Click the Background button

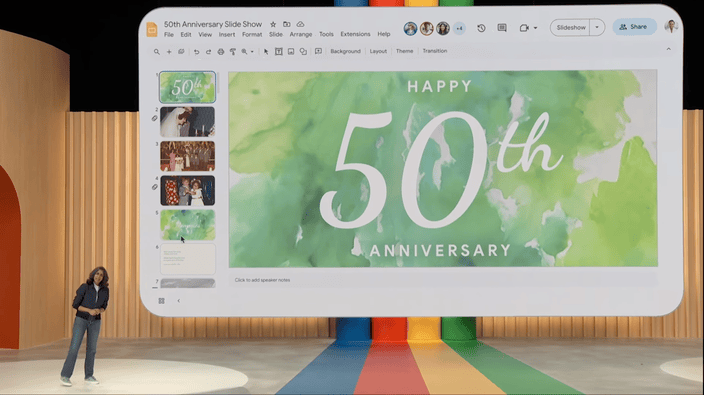coord(345,51)
